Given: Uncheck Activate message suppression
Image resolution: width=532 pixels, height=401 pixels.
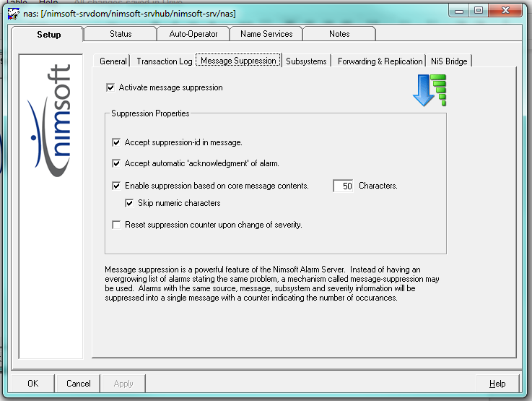Looking at the screenshot, I should coord(110,87).
